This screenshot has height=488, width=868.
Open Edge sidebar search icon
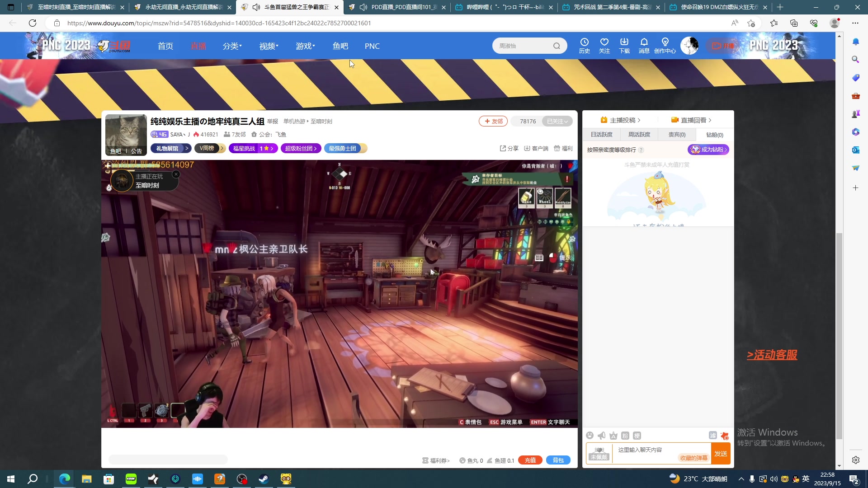click(855, 59)
